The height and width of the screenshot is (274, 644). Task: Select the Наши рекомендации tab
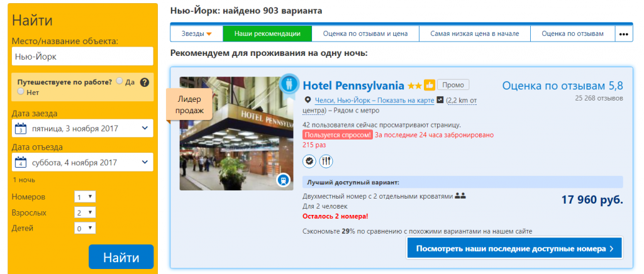pos(267,34)
